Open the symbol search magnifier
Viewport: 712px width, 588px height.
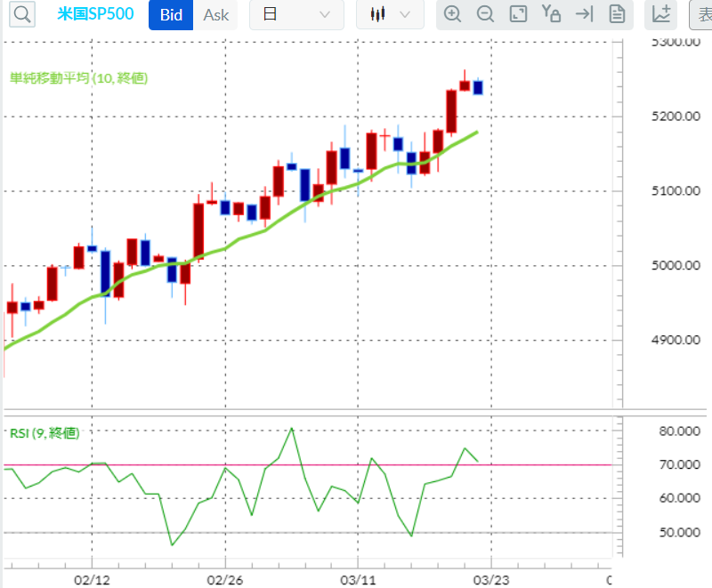click(x=21, y=14)
